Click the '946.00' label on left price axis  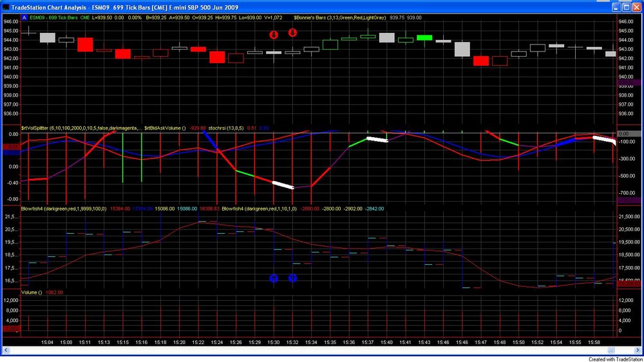11,21
